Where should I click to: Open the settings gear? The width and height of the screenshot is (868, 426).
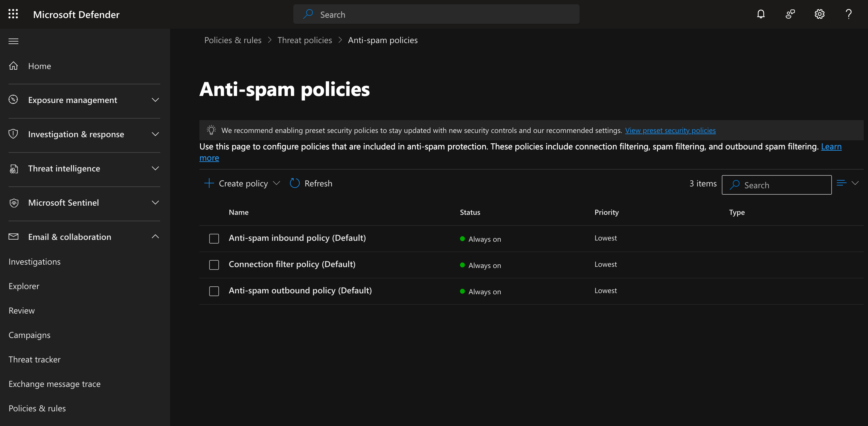(x=819, y=14)
